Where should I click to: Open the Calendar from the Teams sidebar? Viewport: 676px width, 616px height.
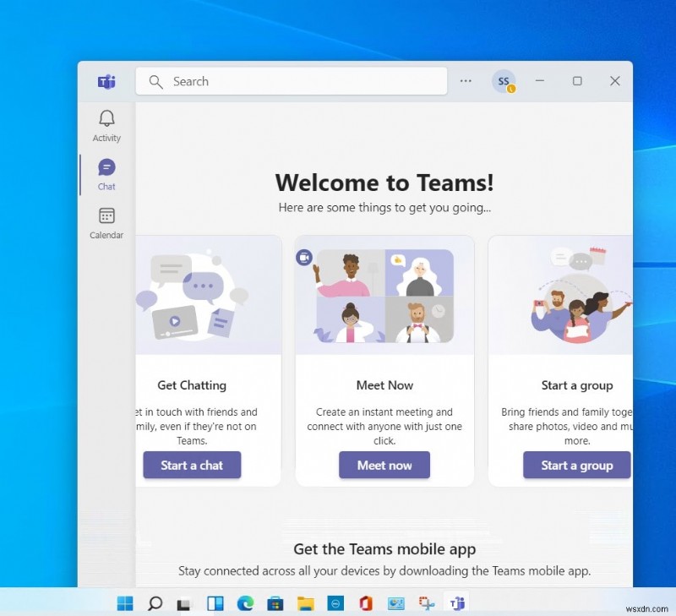(106, 221)
